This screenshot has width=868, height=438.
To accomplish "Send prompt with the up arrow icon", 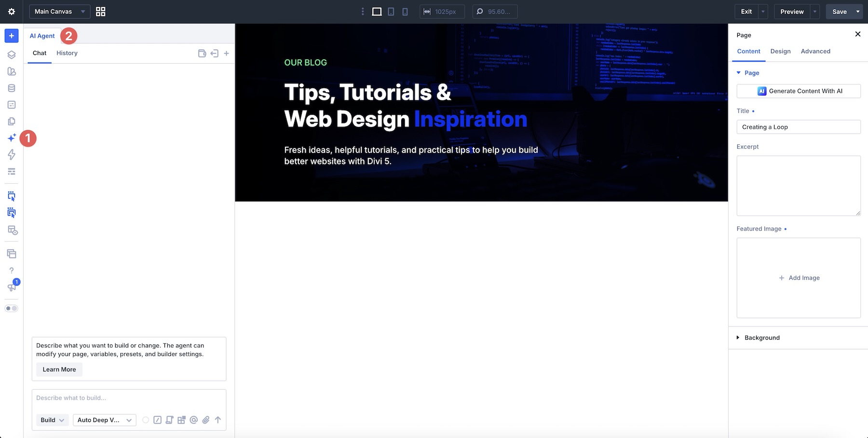I will point(218,420).
